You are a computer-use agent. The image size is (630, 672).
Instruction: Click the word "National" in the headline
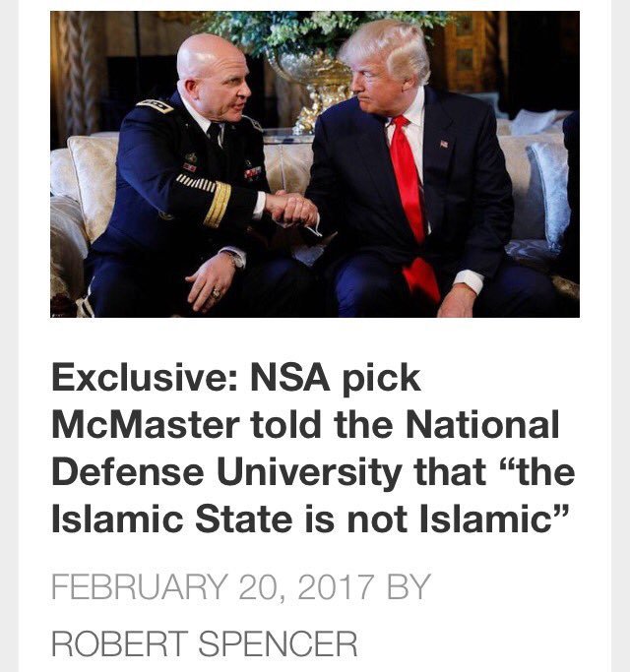pos(482,424)
